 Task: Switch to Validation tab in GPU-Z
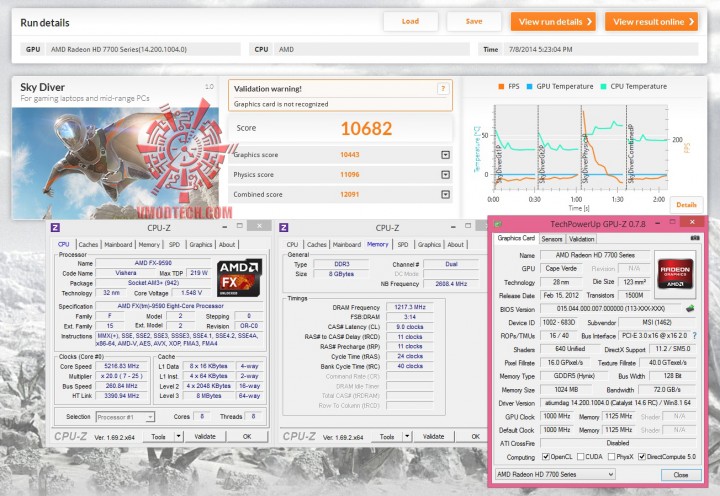[x=581, y=239]
